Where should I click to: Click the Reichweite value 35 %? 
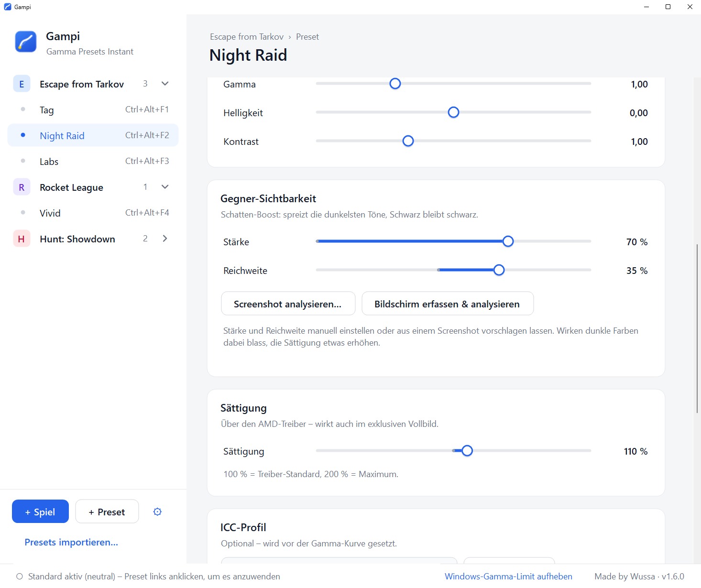click(x=637, y=271)
